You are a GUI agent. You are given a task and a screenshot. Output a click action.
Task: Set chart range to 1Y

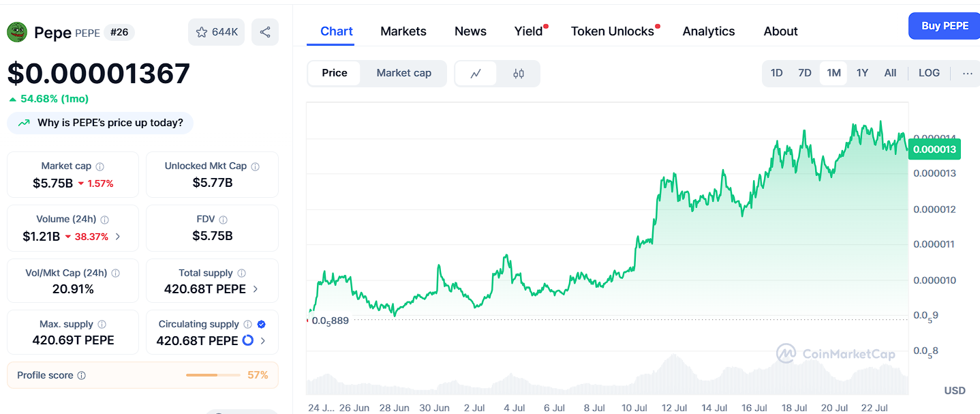862,73
